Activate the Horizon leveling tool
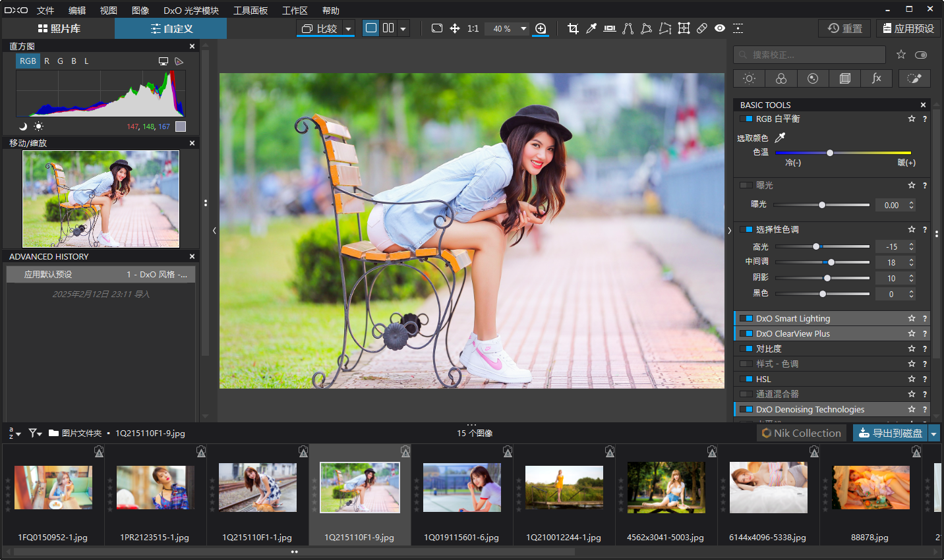944x560 pixels. coord(610,28)
